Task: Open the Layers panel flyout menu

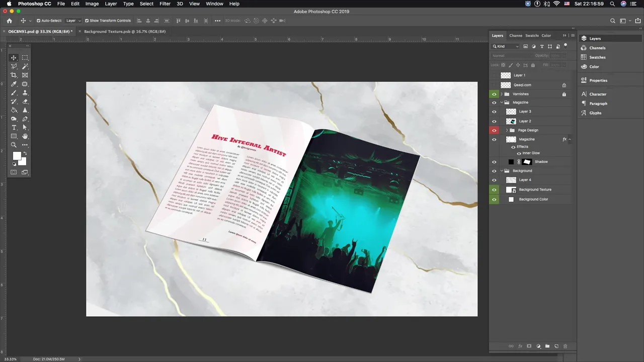Action: (x=573, y=36)
